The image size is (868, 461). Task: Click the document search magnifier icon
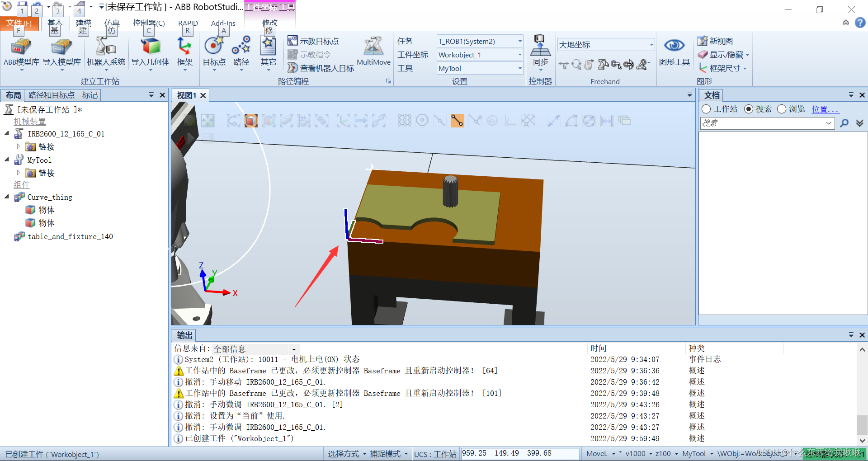[x=844, y=123]
